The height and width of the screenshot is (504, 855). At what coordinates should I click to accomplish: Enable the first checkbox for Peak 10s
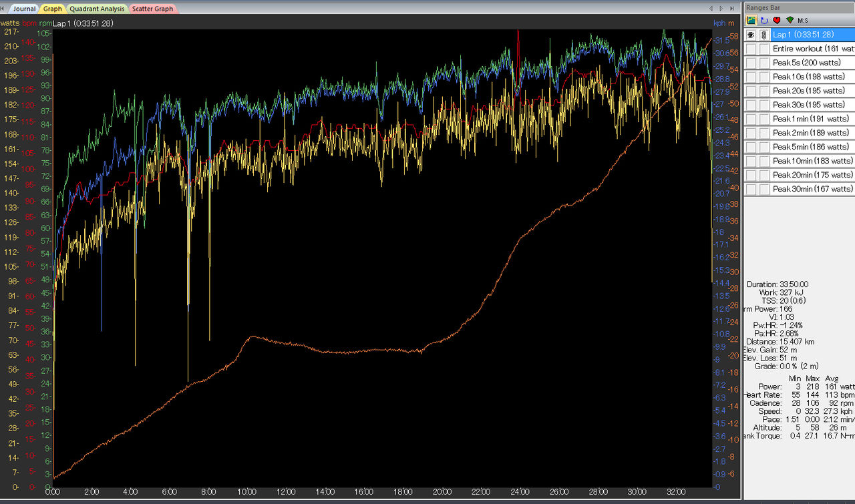(751, 77)
